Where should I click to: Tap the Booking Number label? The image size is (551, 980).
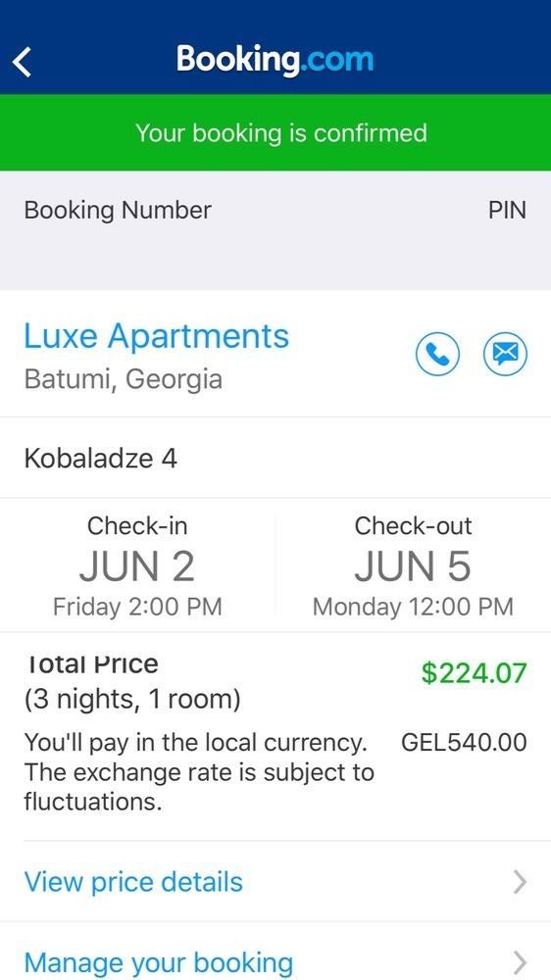118,210
